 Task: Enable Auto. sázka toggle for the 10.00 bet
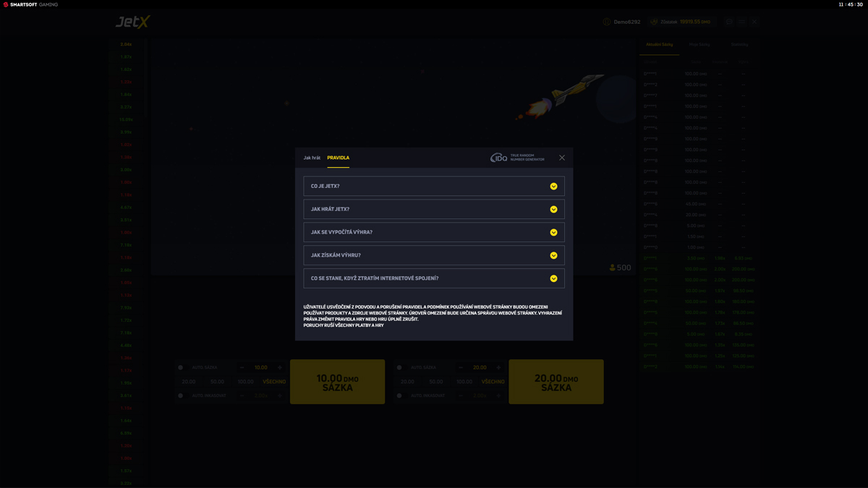[181, 367]
